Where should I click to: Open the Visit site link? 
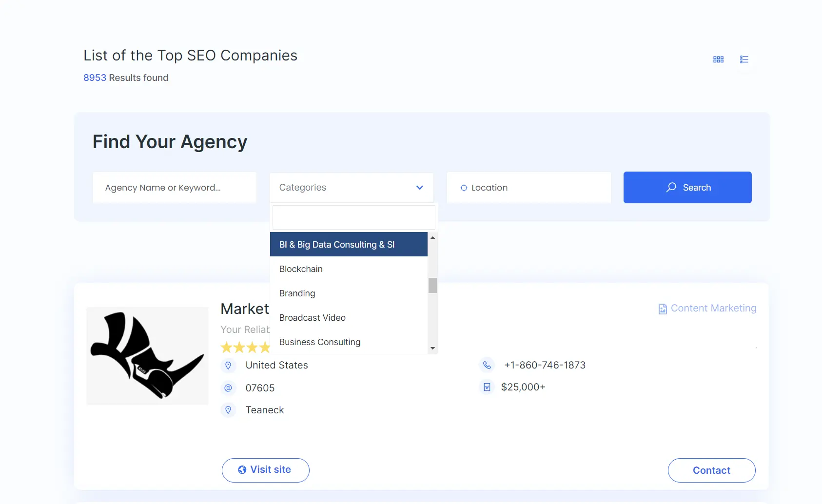tap(266, 470)
